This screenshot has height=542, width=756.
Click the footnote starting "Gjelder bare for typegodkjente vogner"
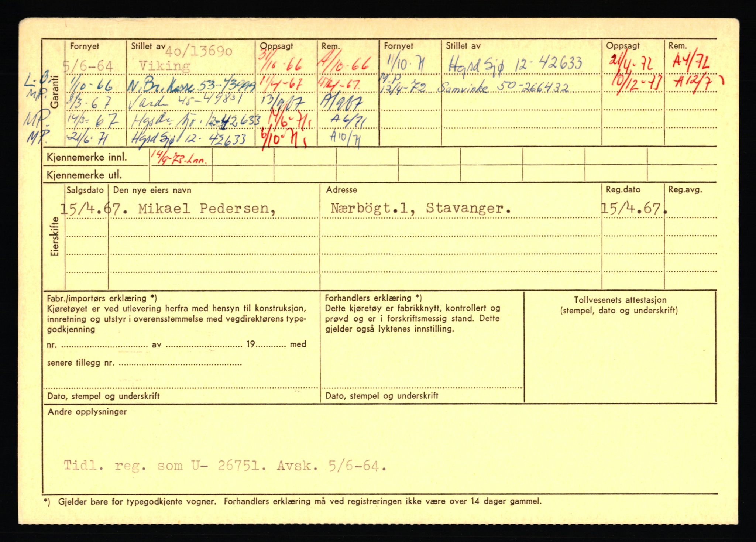300,501
